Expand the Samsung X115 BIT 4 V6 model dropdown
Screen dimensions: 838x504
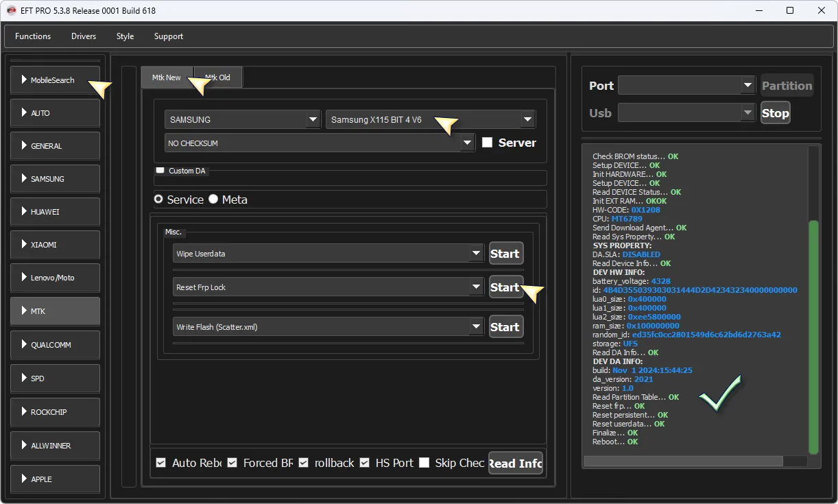tap(431, 119)
